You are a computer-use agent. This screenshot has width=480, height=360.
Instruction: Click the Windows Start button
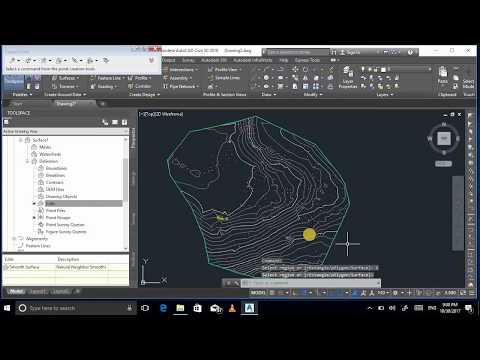coord(7,308)
